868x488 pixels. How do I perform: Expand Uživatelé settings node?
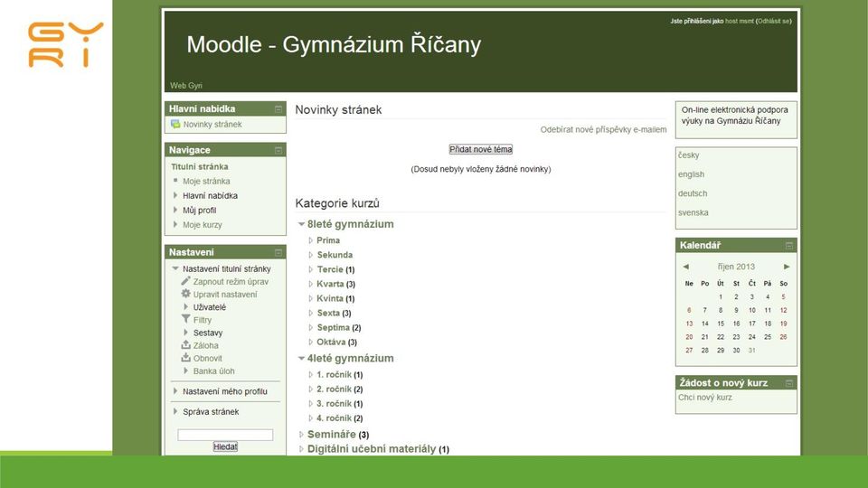pos(185,306)
